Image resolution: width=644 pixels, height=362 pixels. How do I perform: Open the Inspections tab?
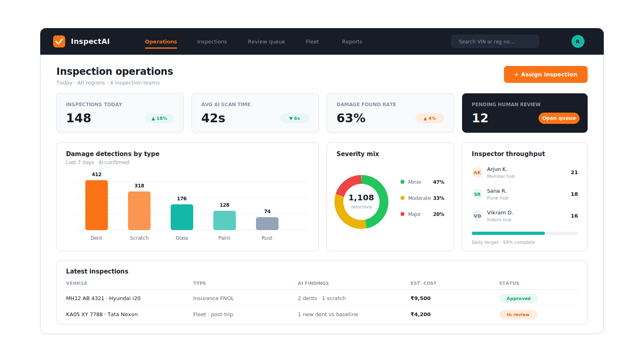[x=212, y=41]
